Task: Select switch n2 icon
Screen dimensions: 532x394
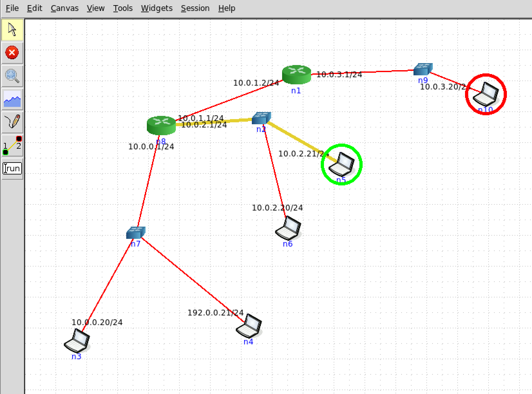Action: [x=261, y=118]
